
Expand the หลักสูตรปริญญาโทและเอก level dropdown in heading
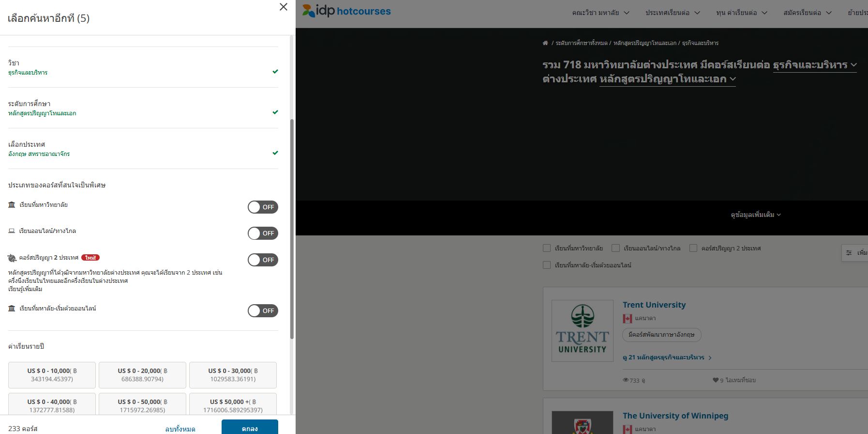point(668,79)
